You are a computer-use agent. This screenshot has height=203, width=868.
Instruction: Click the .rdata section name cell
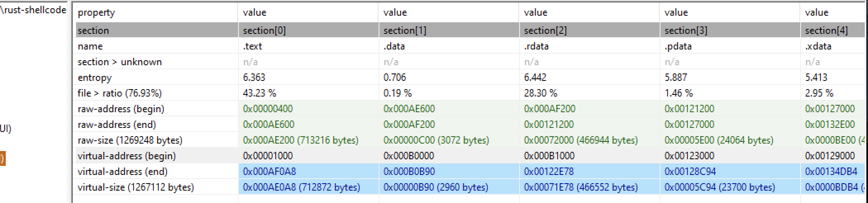[589, 46]
